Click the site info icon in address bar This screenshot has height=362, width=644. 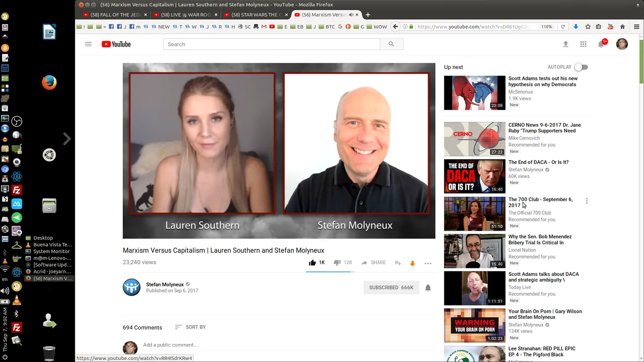(x=406, y=27)
